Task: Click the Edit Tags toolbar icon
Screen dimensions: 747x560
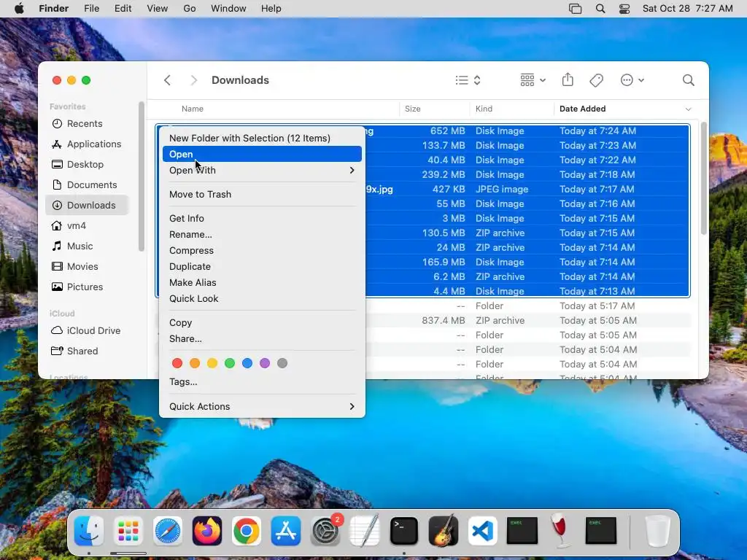Action: point(596,80)
